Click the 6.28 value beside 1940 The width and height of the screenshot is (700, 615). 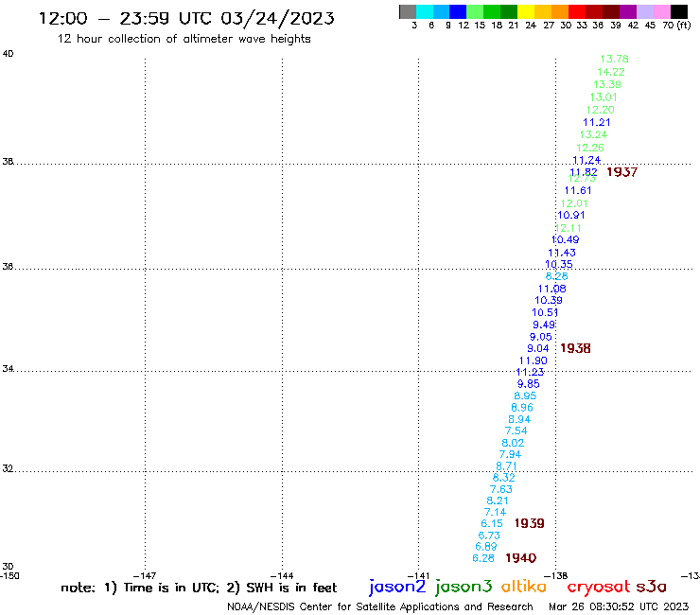[x=483, y=558]
